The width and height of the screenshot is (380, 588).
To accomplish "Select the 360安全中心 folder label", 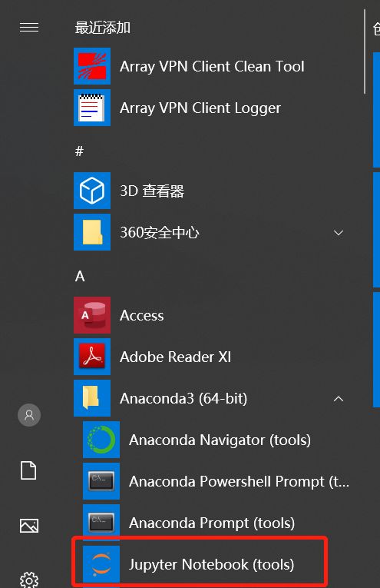I will click(160, 232).
